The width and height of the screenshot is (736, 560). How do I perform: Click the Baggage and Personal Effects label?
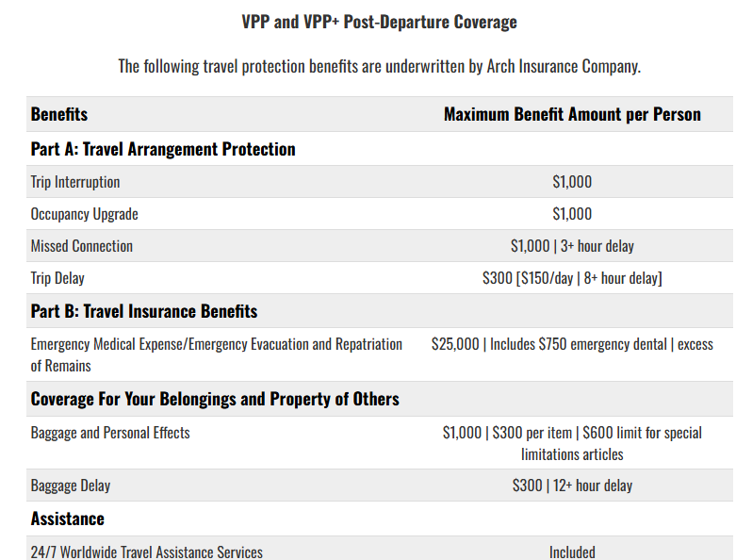pos(110,433)
